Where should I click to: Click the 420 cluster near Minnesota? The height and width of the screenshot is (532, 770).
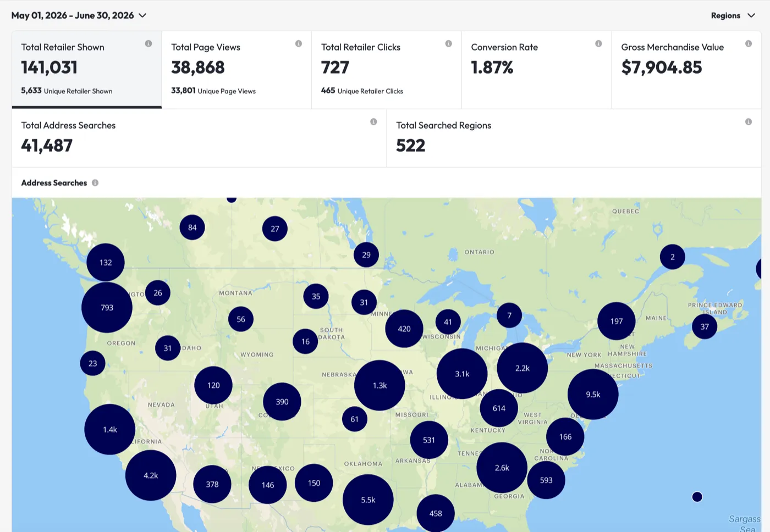pyautogui.click(x=404, y=329)
